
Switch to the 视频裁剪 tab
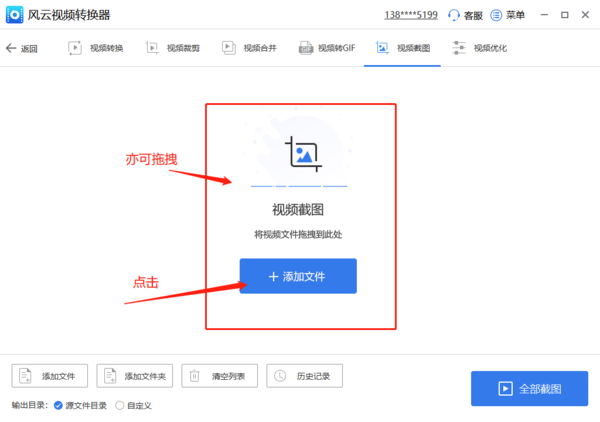pyautogui.click(x=173, y=48)
